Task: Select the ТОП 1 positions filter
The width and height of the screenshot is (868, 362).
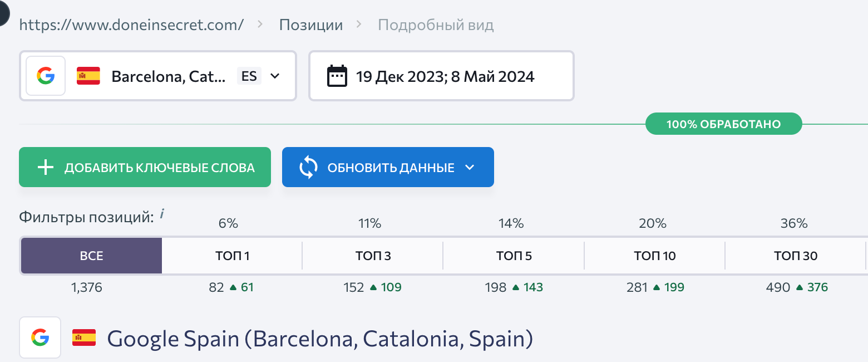Action: (232, 256)
